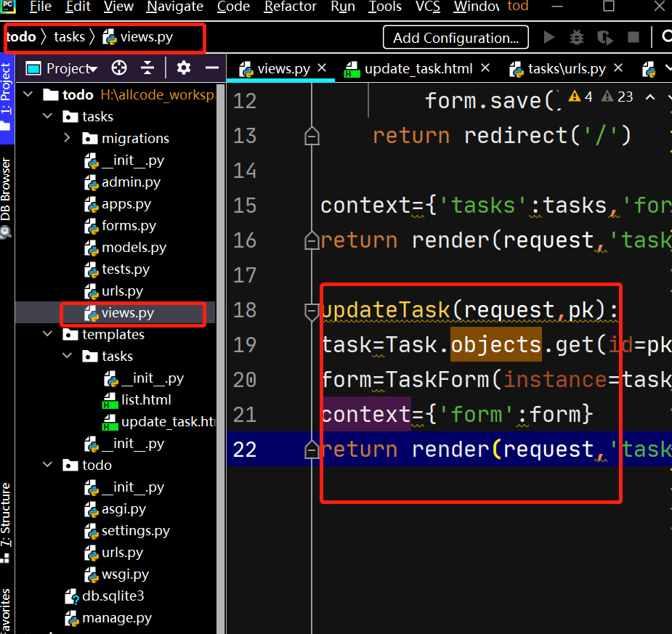Select the migrations folder icon
Image resolution: width=672 pixels, height=634 pixels.
[x=89, y=138]
